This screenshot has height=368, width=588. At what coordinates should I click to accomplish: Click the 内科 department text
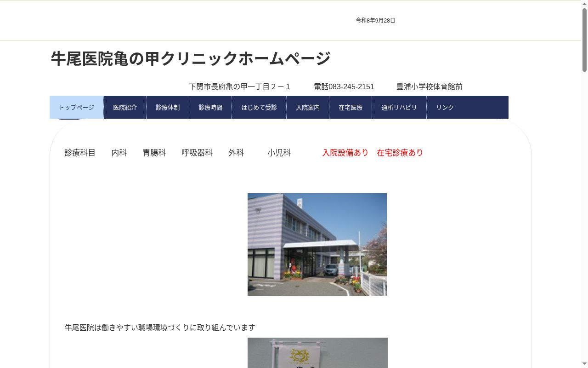(119, 153)
